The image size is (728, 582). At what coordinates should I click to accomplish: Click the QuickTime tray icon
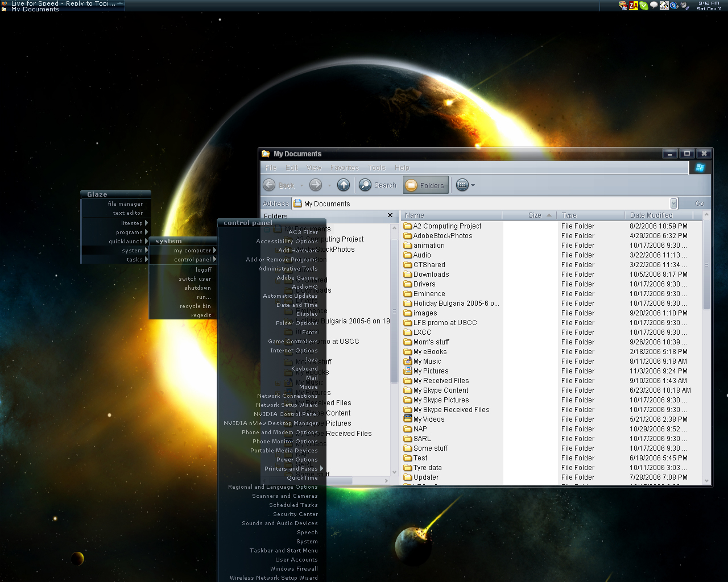click(x=674, y=6)
